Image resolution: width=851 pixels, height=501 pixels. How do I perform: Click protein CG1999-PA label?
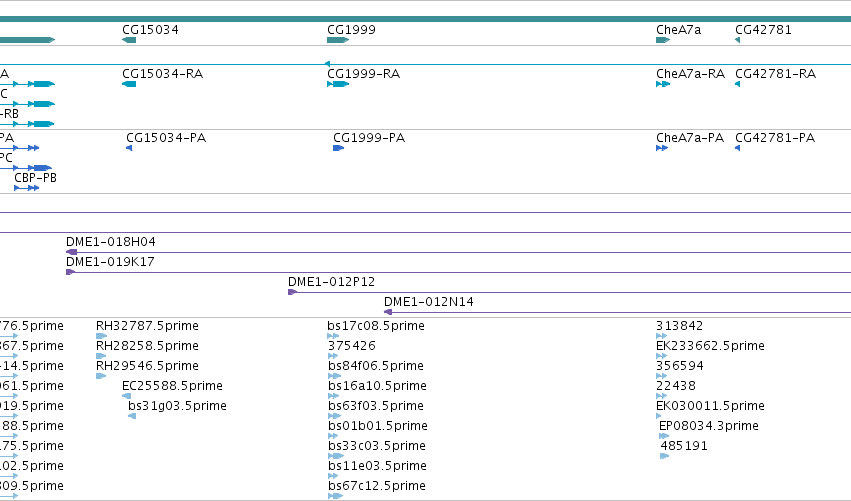pyautogui.click(x=369, y=138)
